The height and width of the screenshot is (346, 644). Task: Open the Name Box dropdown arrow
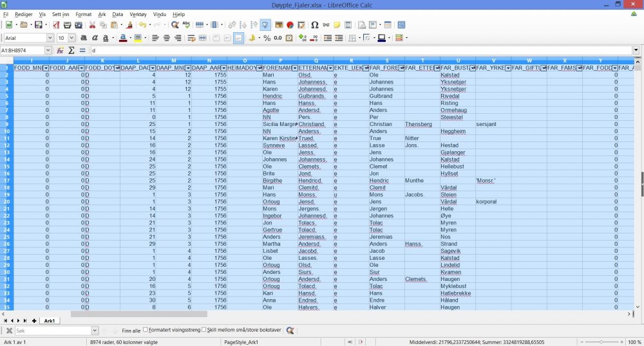tap(48, 50)
